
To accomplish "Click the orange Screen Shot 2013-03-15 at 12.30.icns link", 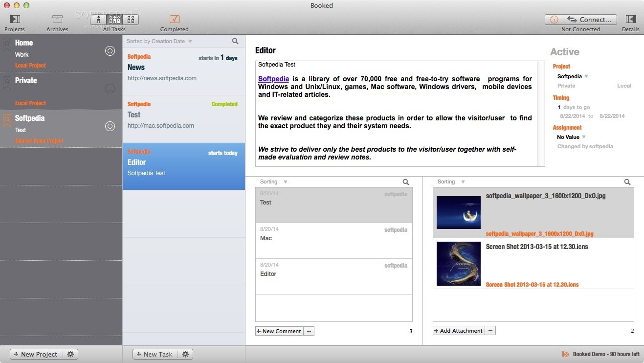I will (533, 284).
